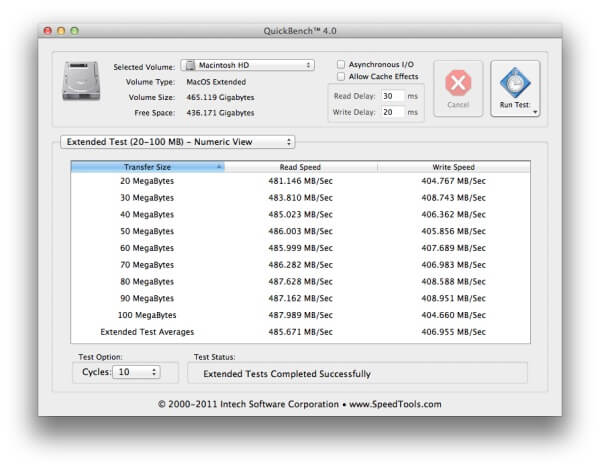The height and width of the screenshot is (469, 600).
Task: Close the QuickBench window
Action: click(x=47, y=31)
